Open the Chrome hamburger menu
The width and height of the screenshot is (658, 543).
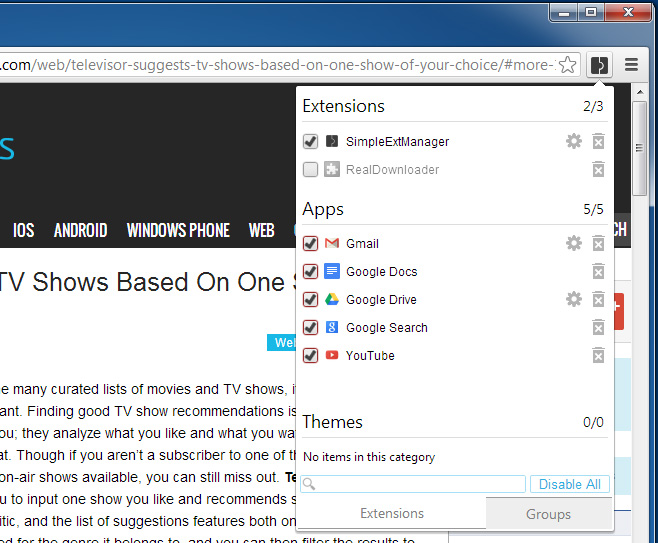click(632, 65)
